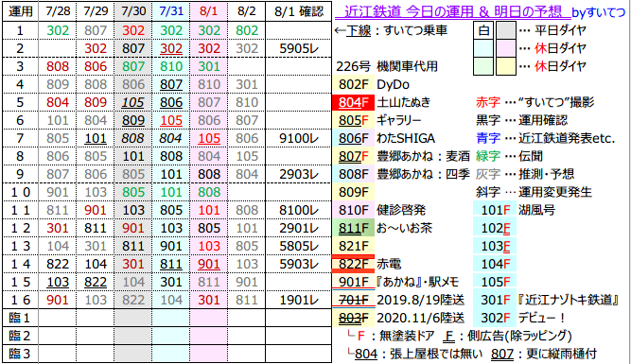Select the 8100レ confirmation cell
631x364 pixels.
coord(299,210)
